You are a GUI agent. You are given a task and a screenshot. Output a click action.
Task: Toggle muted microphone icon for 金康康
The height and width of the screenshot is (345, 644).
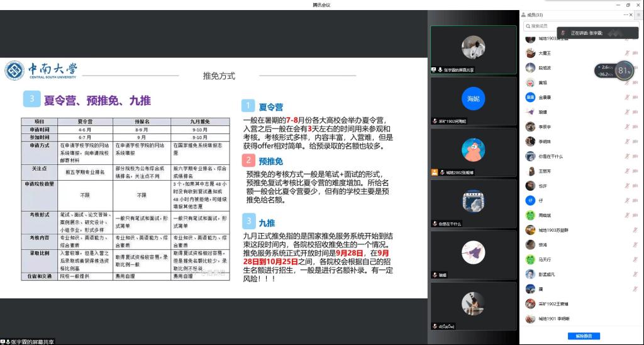626,98
